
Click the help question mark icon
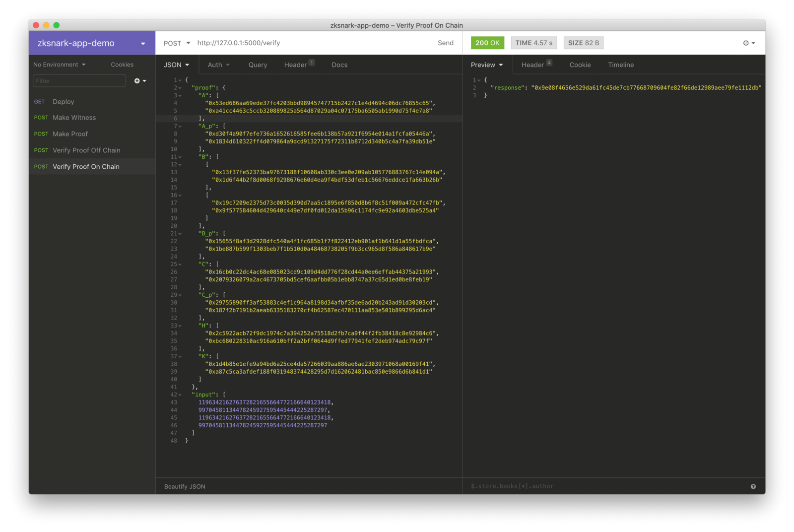point(753,486)
